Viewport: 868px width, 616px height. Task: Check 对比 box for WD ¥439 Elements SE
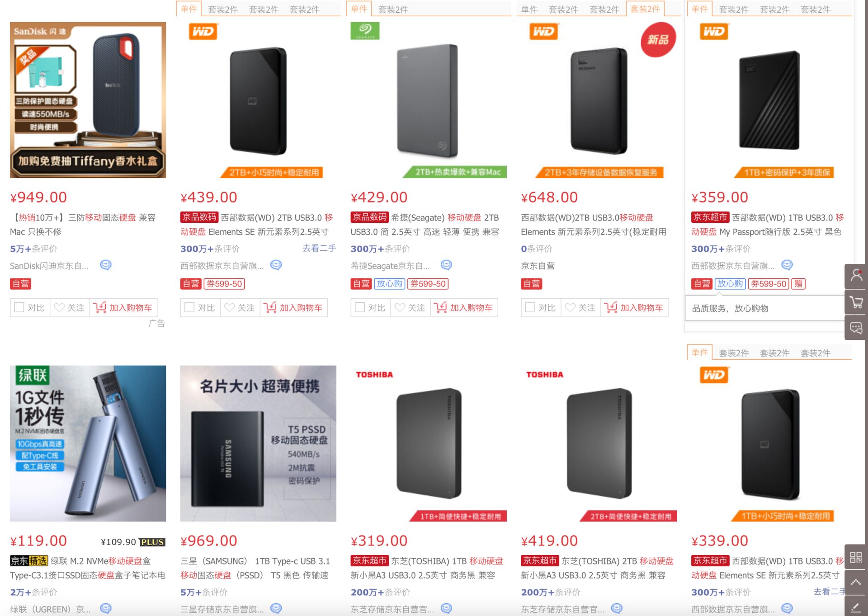(x=189, y=307)
